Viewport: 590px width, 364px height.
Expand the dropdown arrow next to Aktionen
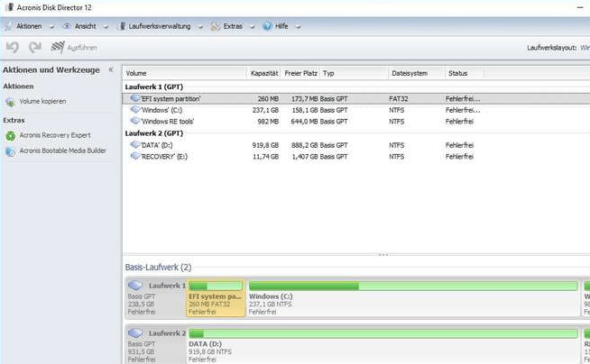(52, 27)
